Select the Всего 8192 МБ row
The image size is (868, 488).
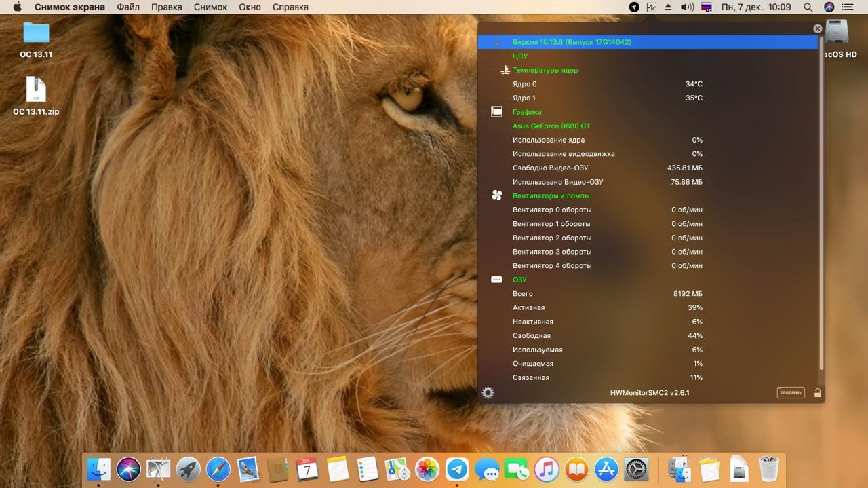click(648, 293)
